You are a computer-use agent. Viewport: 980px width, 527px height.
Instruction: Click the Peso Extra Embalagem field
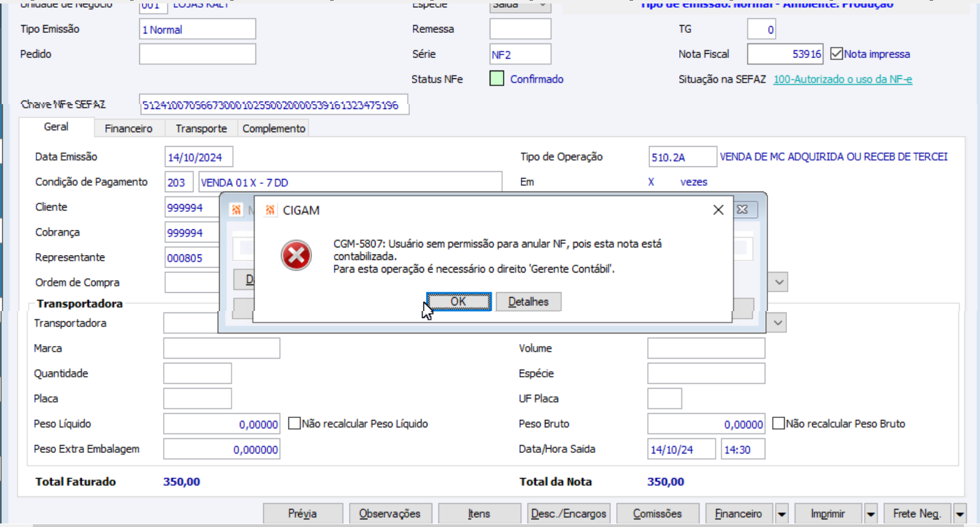click(x=222, y=449)
